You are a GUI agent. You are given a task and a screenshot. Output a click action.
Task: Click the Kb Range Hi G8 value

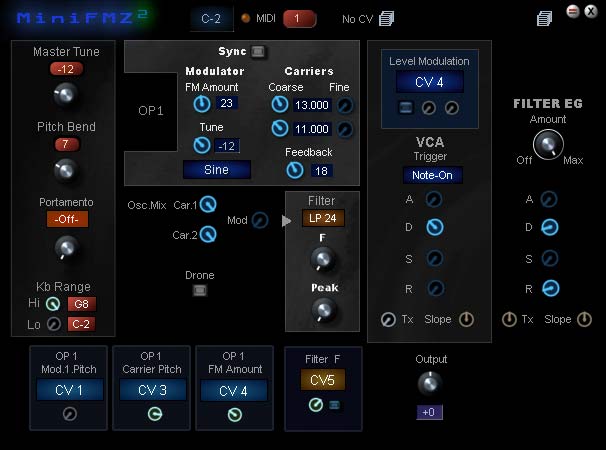pos(82,304)
